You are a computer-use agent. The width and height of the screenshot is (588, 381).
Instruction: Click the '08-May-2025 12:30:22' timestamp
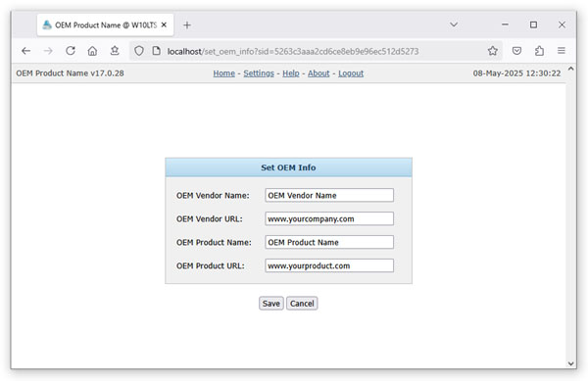[516, 73]
